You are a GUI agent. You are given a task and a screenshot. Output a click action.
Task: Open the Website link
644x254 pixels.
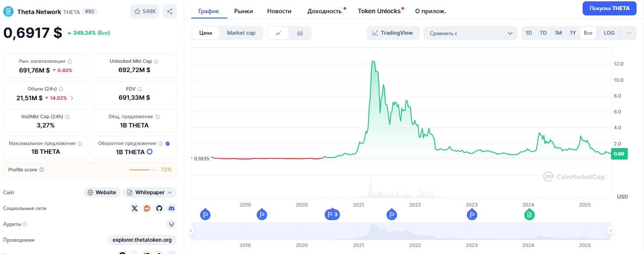(102, 192)
